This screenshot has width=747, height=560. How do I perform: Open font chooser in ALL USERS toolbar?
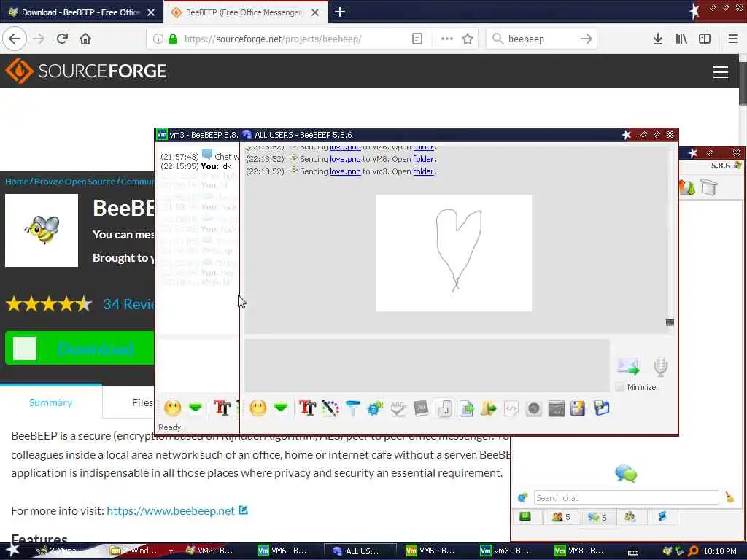click(307, 408)
